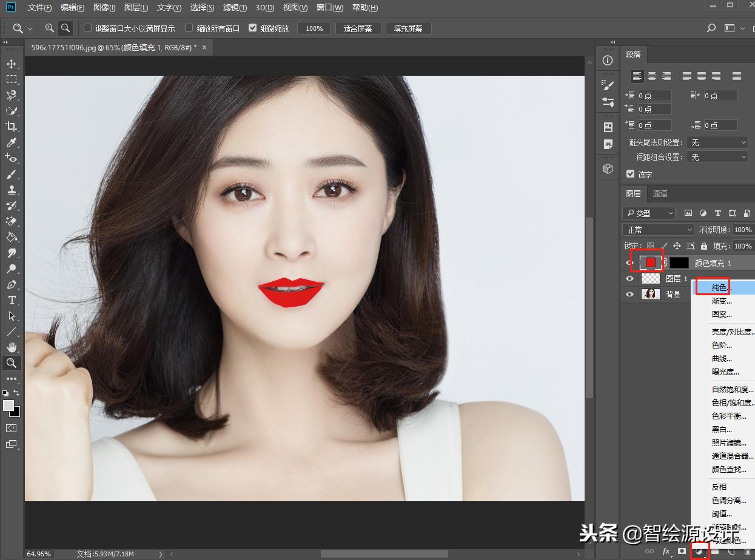Open the 类型 layer filter dropdown
The width and height of the screenshot is (755, 560).
point(648,213)
